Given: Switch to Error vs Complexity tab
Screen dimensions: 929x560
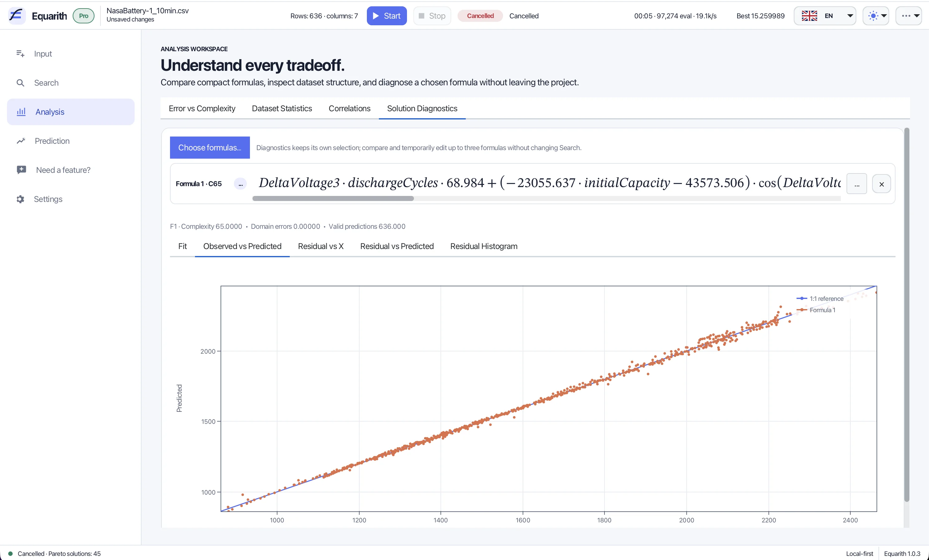Looking at the screenshot, I should 202,108.
